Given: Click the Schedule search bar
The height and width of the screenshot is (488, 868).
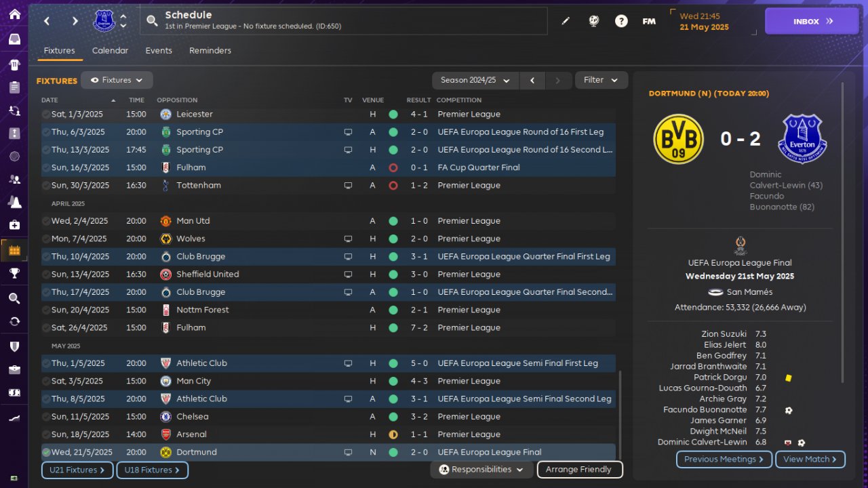Looking at the screenshot, I should point(343,21).
